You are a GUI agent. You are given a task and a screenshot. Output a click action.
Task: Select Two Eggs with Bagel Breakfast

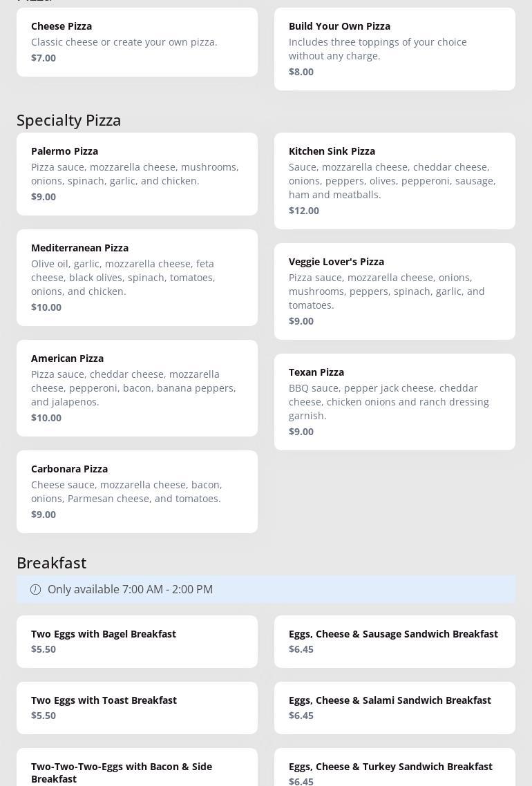tap(137, 642)
